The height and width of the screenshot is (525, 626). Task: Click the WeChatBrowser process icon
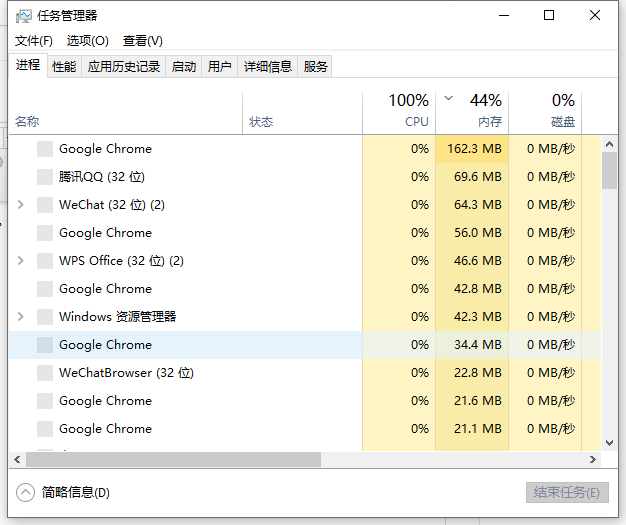click(44, 373)
